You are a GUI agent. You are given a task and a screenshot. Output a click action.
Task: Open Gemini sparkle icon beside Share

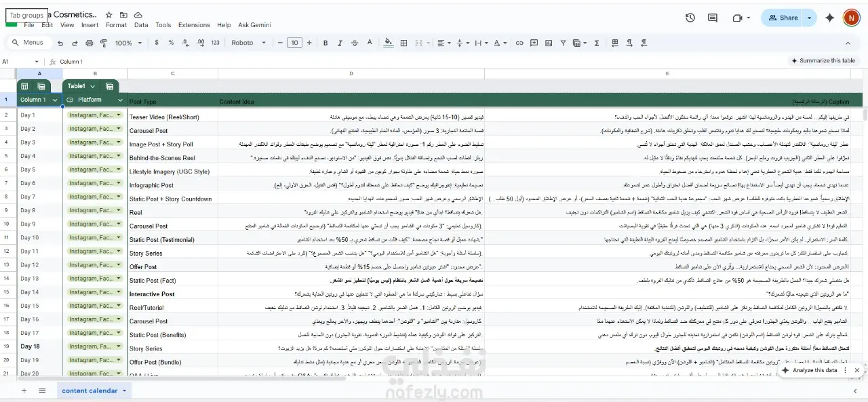coord(829,18)
